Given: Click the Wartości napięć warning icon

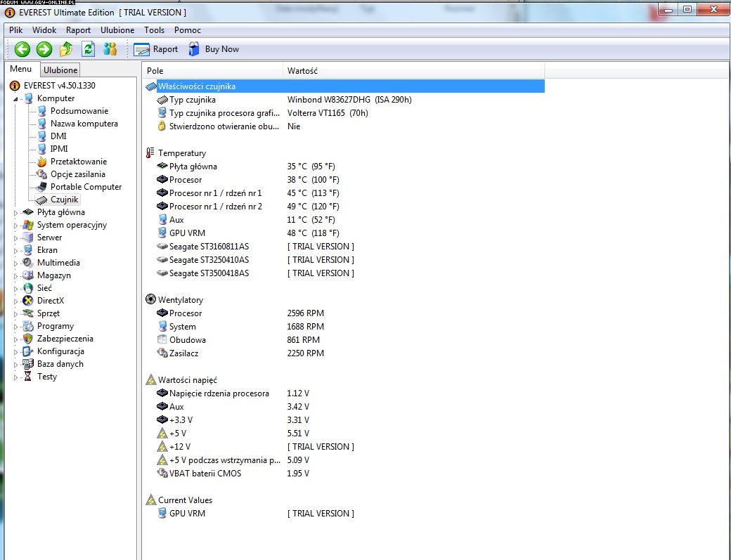Looking at the screenshot, I should pyautogui.click(x=150, y=379).
